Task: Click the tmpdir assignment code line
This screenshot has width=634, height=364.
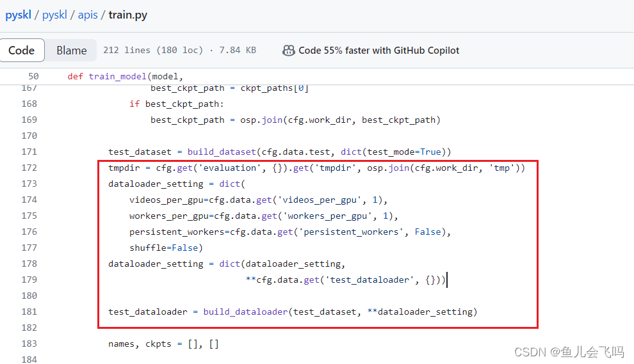Action: 316,168
